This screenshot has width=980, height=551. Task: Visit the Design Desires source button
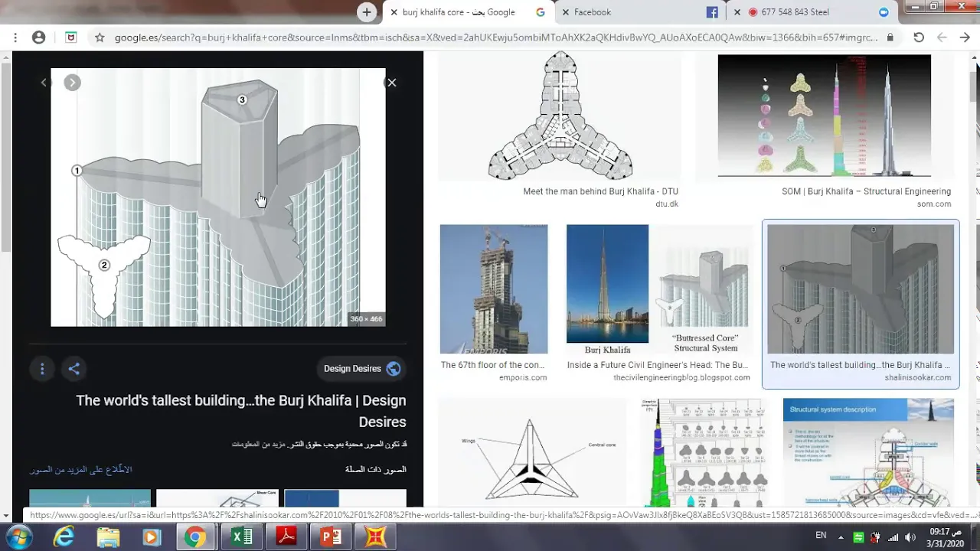[361, 369]
